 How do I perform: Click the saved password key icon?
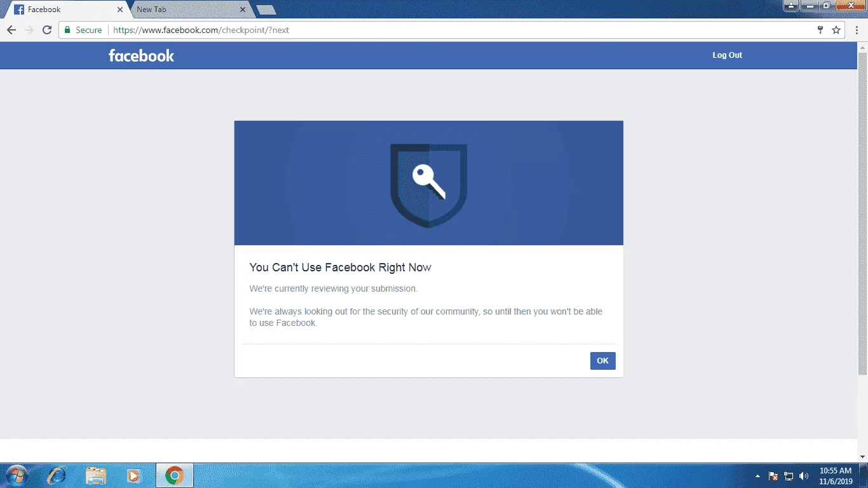point(820,30)
